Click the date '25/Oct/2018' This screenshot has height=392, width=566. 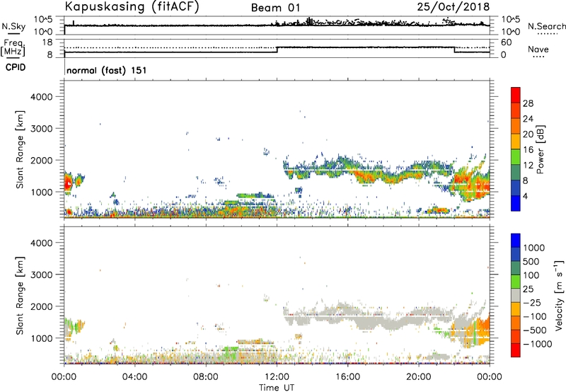[x=454, y=7]
